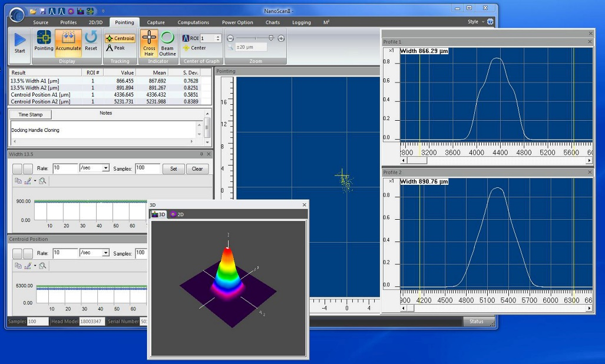Open the Profiles ribbon tab
Screen dimensions: 605x364
[68, 22]
